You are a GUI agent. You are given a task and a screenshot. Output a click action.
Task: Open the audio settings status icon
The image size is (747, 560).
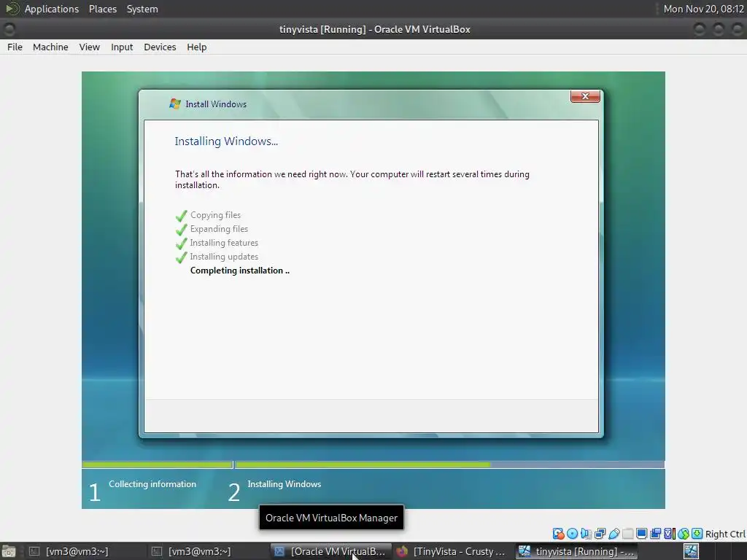pyautogui.click(x=586, y=534)
